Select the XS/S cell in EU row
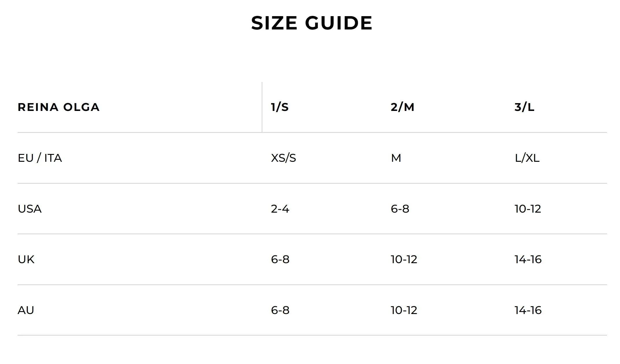Image resolution: width=620 pixels, height=364 pixels. 283,158
